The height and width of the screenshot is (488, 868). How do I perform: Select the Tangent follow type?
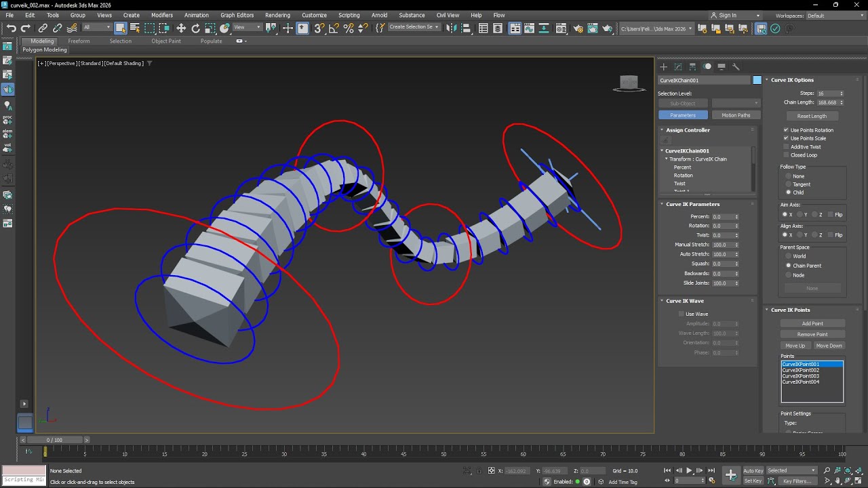(788, 184)
